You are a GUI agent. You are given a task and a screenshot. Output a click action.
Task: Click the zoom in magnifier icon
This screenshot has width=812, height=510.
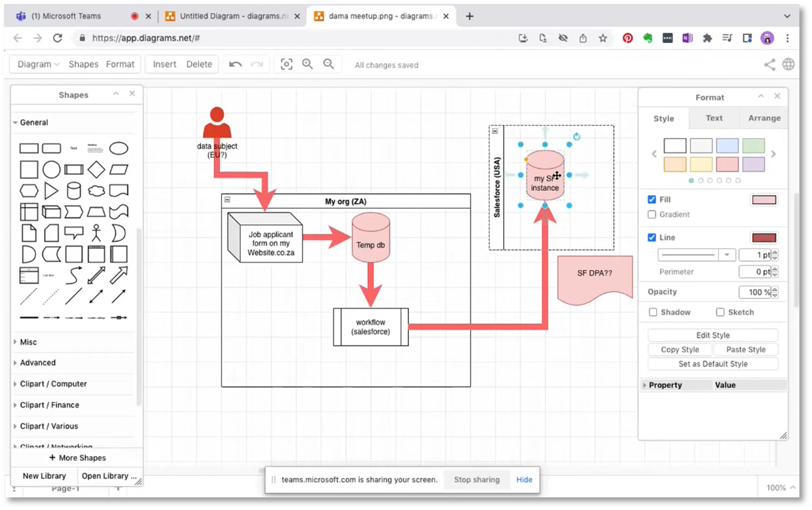[308, 64]
